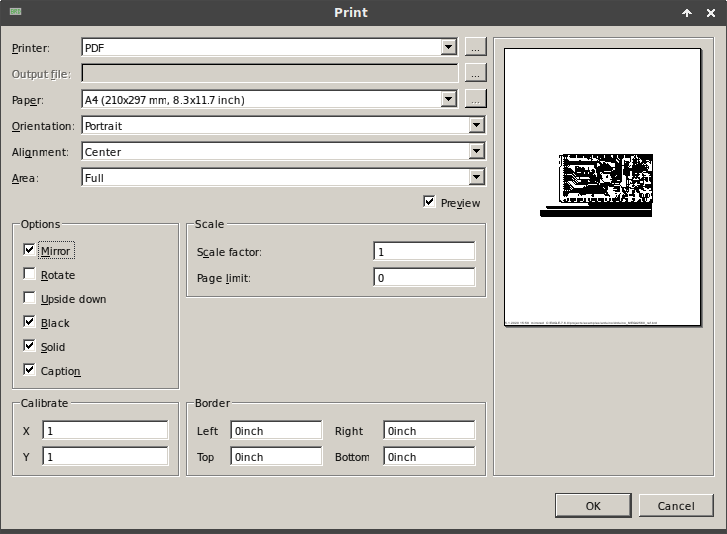Open the Printer dropdown list
Screen dimensions: 727x534
coord(448,47)
